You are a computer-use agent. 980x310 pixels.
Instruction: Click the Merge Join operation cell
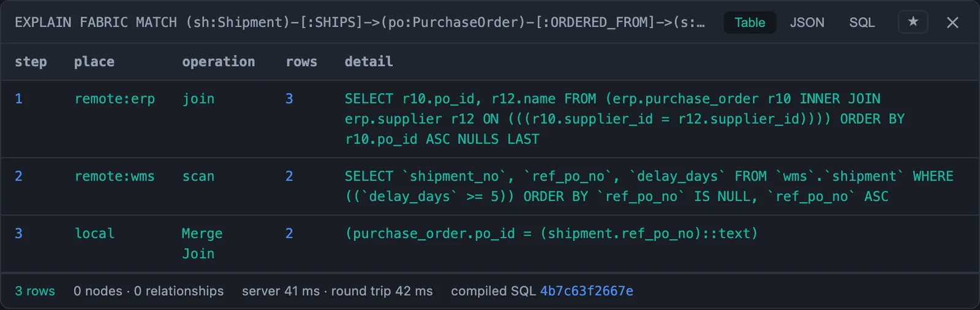(202, 243)
